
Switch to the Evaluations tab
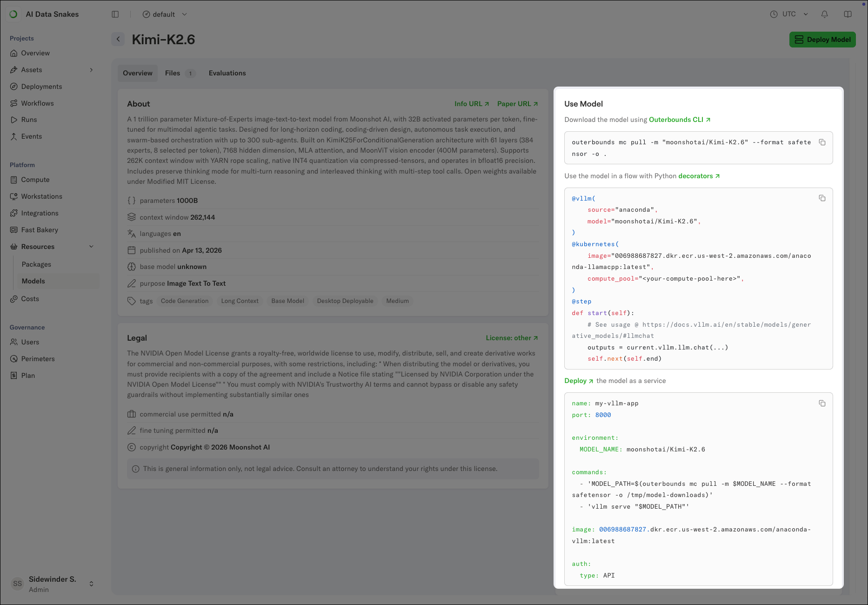(x=227, y=73)
